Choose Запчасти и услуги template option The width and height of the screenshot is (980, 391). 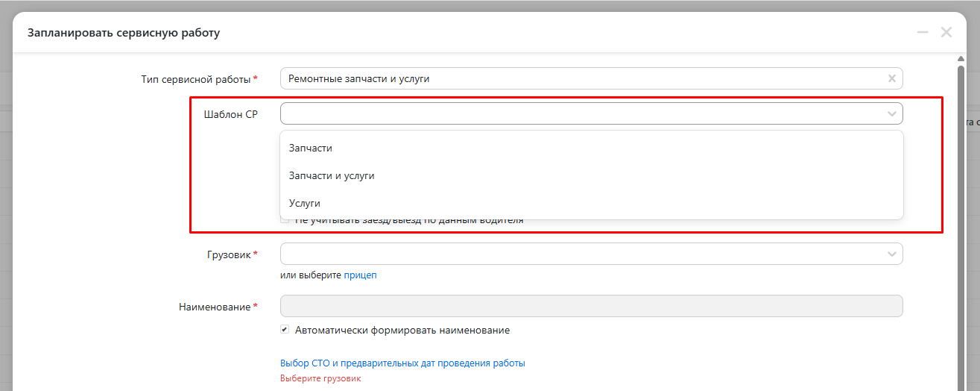(592, 175)
